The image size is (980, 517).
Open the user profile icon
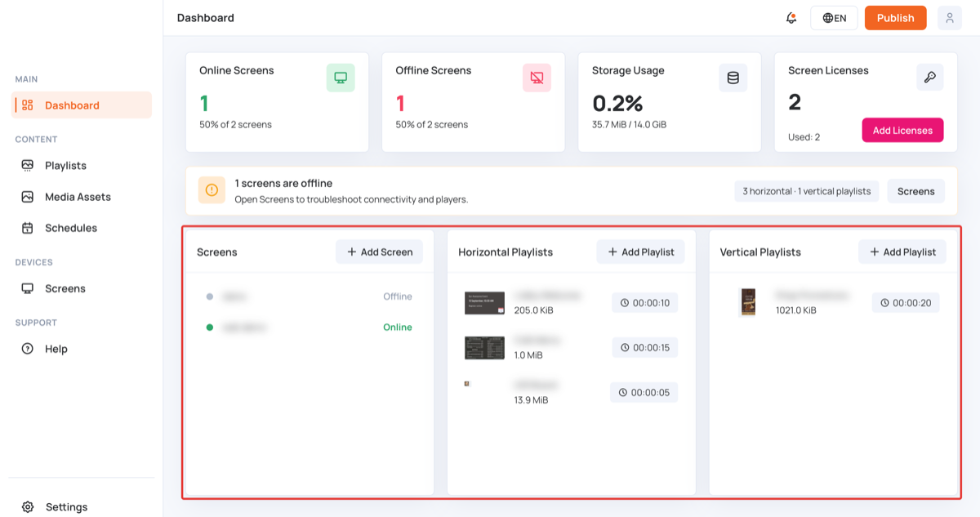[x=950, y=18]
